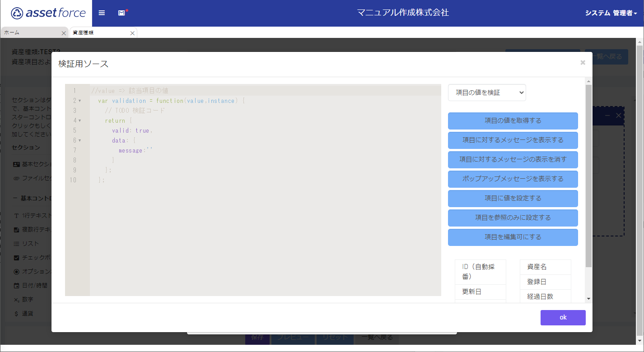Click background リセット button at bottom
Image resolution: width=644 pixels, height=352 pixels.
tap(335, 338)
